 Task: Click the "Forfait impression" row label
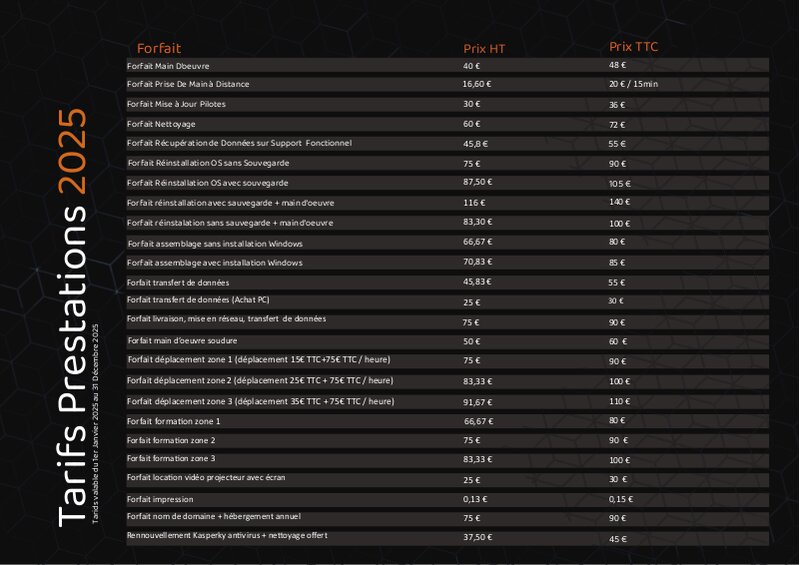[x=160, y=499]
